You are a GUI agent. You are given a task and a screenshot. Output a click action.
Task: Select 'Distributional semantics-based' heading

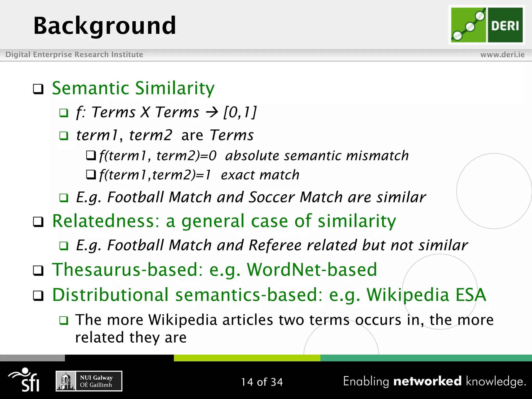tap(269, 295)
